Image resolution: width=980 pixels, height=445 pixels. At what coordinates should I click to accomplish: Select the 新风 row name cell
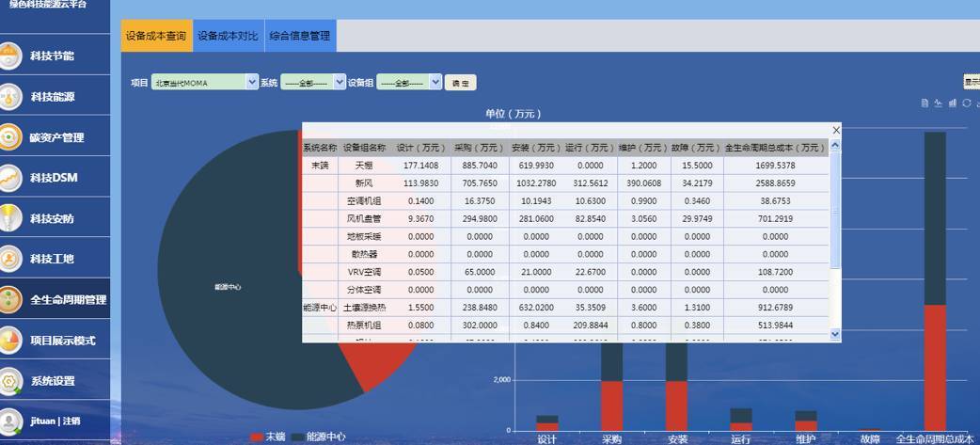tap(364, 183)
